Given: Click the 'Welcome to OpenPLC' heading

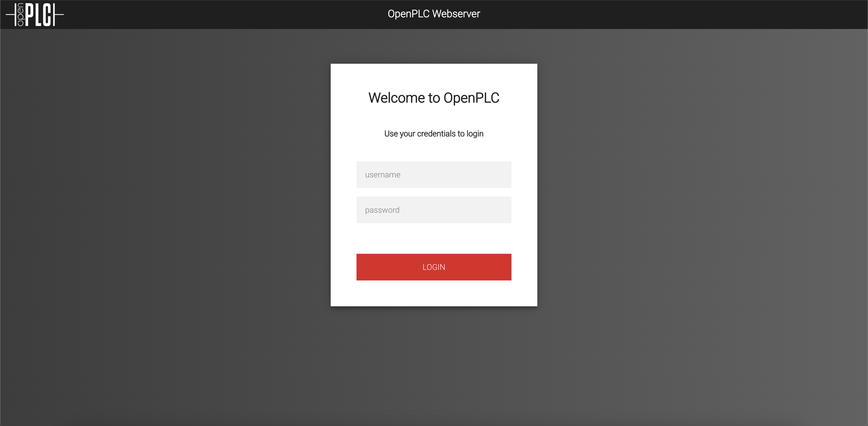Looking at the screenshot, I should click(x=434, y=98).
